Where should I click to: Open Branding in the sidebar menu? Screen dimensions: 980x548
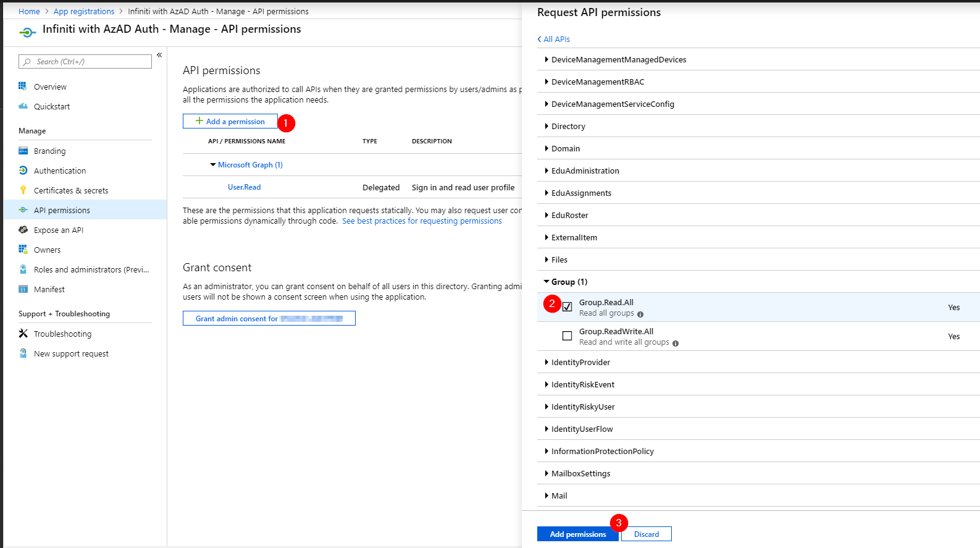[49, 151]
